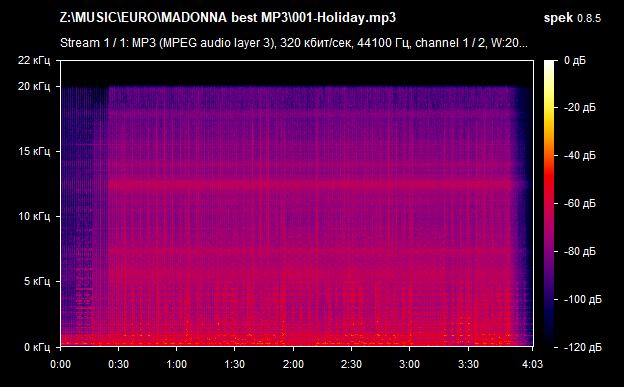Viewport: 624px width, 387px height.
Task: Click the 0:00 time axis label
Action: (60, 364)
